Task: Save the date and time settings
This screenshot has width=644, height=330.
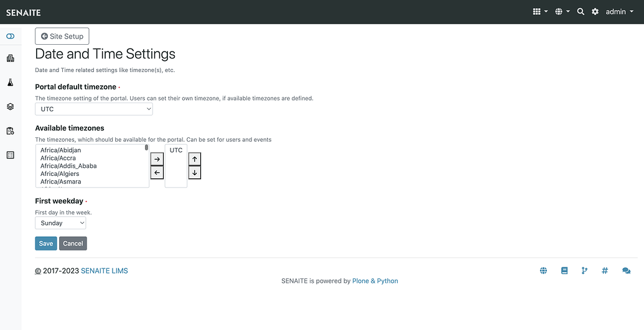Action: [46, 244]
